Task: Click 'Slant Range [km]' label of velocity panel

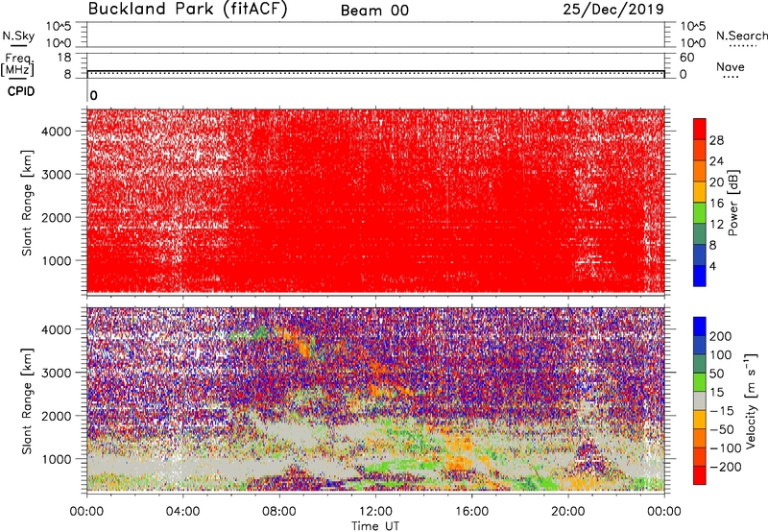Action: [27, 400]
